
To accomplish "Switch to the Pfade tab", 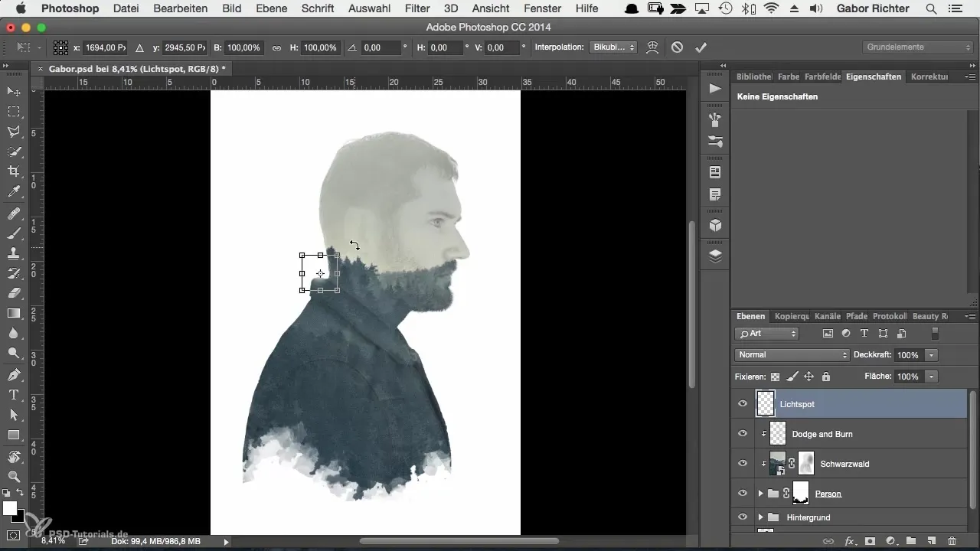I will point(857,316).
